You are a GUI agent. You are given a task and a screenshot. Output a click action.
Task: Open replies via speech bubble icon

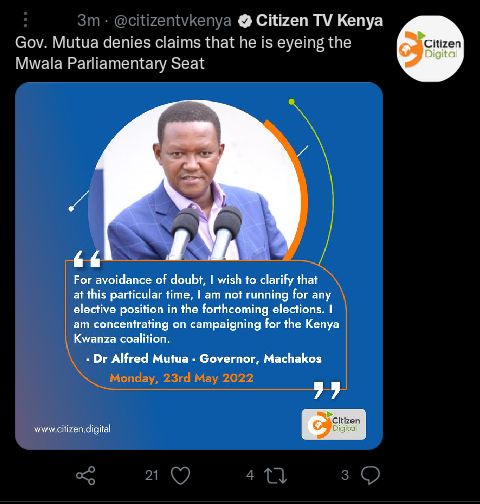370,475
